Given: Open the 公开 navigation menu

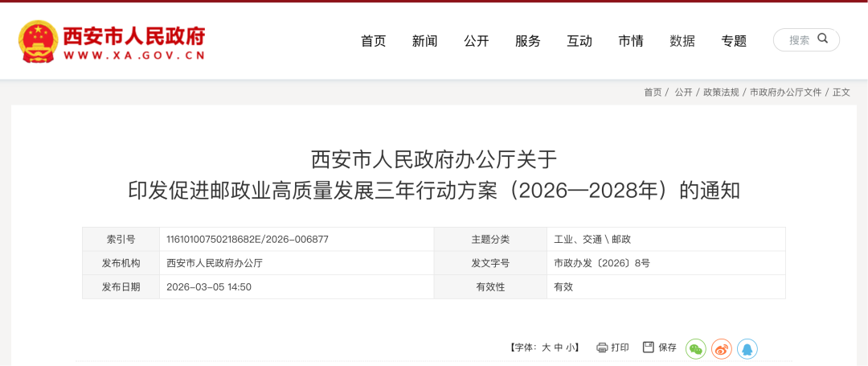Looking at the screenshot, I should click(x=476, y=41).
